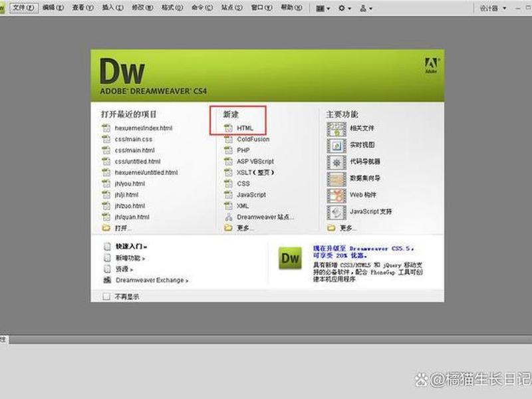Open recent file css/untitled.html
Viewport: 532px width, 399px height.
point(138,162)
